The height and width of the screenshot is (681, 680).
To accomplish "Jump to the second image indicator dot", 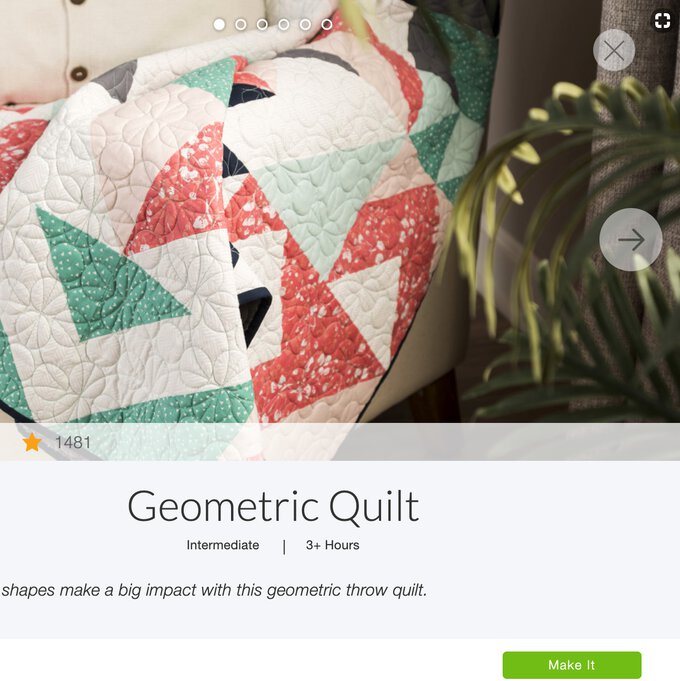I will (241, 25).
